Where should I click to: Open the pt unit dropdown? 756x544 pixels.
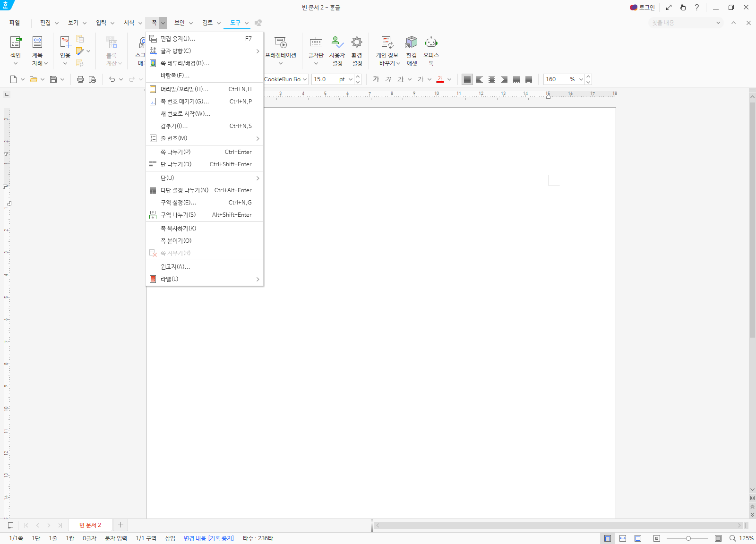(x=351, y=79)
